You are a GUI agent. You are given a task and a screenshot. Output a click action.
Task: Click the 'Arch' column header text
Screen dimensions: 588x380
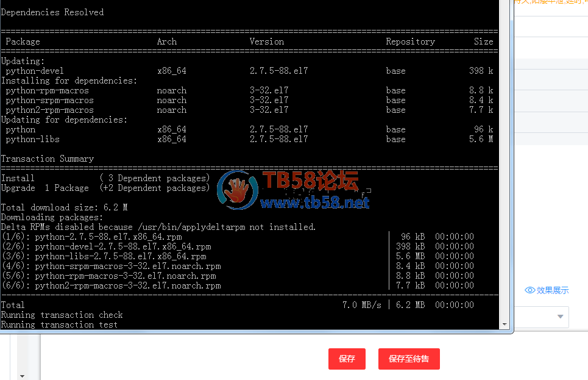click(x=166, y=41)
